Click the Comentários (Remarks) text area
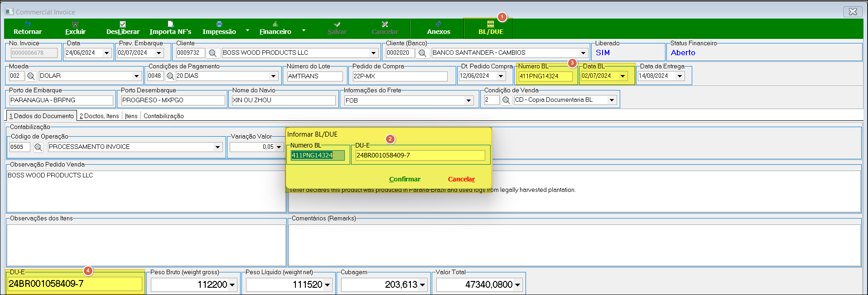Screen dimensions: 868x295 [574, 245]
